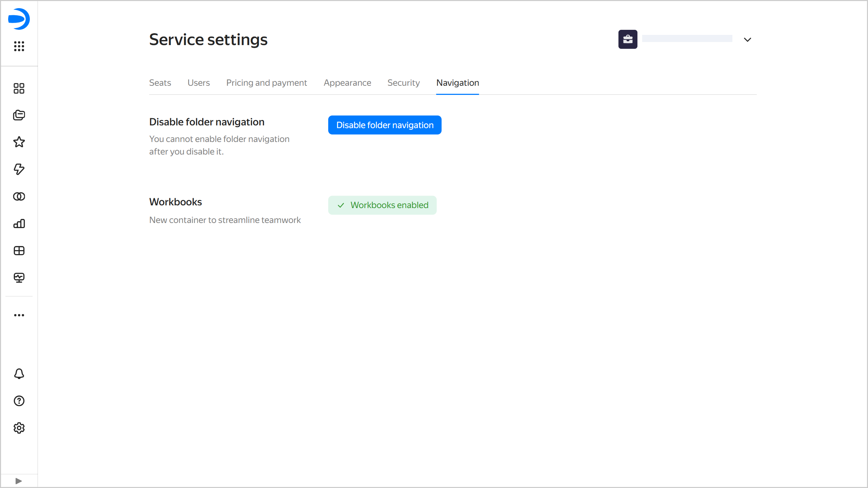Open help question mark icon
The image size is (868, 488).
pos(19,401)
